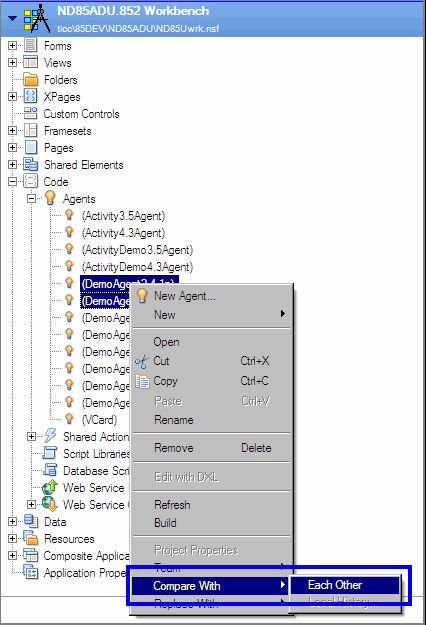
Task: Click the XPages icon
Action: click(30, 96)
